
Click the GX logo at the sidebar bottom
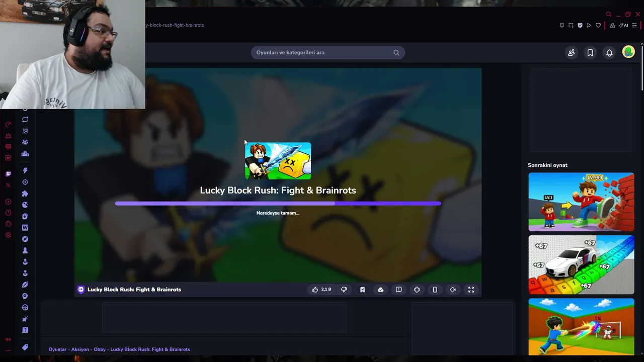click(8, 339)
